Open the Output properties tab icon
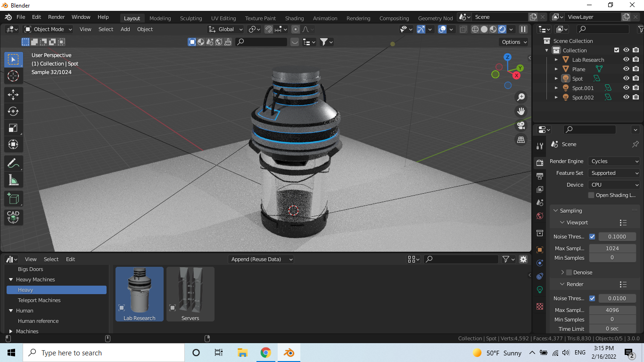The height and width of the screenshot is (362, 644). pyautogui.click(x=540, y=176)
